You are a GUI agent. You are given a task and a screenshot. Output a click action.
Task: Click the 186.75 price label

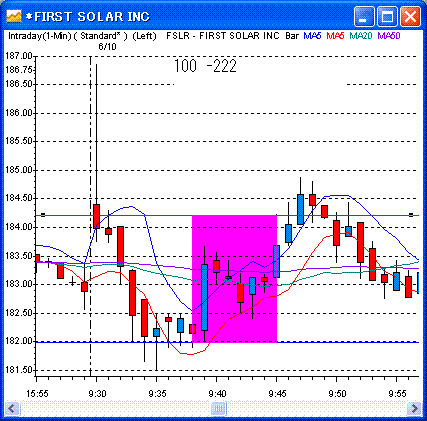(x=19, y=70)
